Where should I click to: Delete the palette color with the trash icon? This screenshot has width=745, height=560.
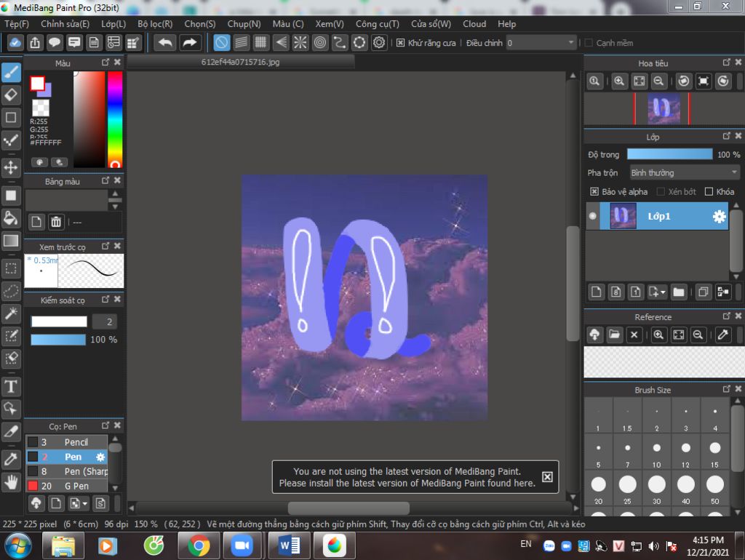pos(56,222)
